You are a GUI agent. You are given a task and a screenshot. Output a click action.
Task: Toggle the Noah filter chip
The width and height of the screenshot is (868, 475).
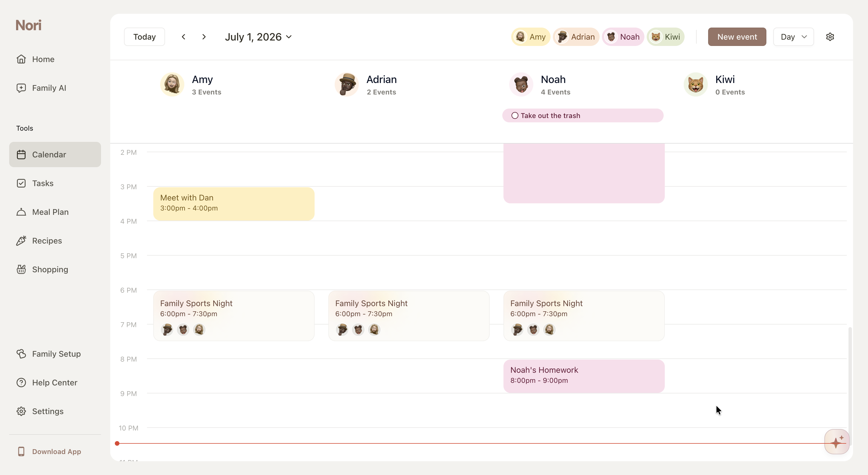click(623, 37)
